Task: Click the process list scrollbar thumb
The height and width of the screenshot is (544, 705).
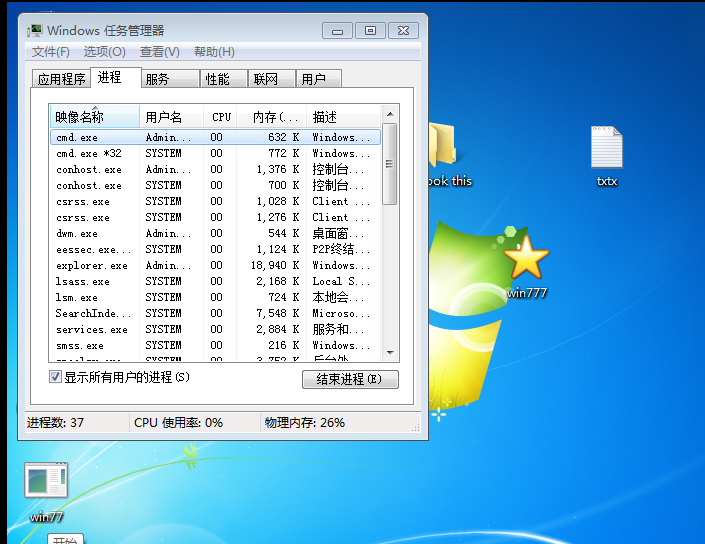Action: [x=389, y=164]
